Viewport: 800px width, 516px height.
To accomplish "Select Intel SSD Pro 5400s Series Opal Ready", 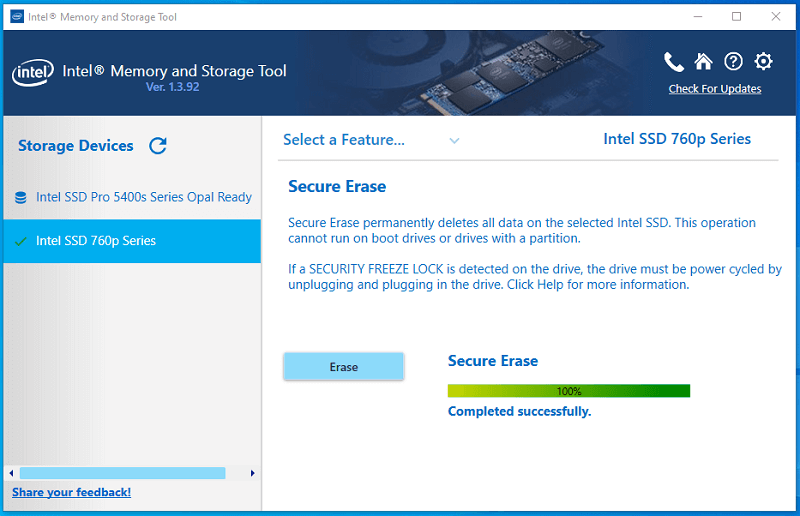I will (132, 197).
